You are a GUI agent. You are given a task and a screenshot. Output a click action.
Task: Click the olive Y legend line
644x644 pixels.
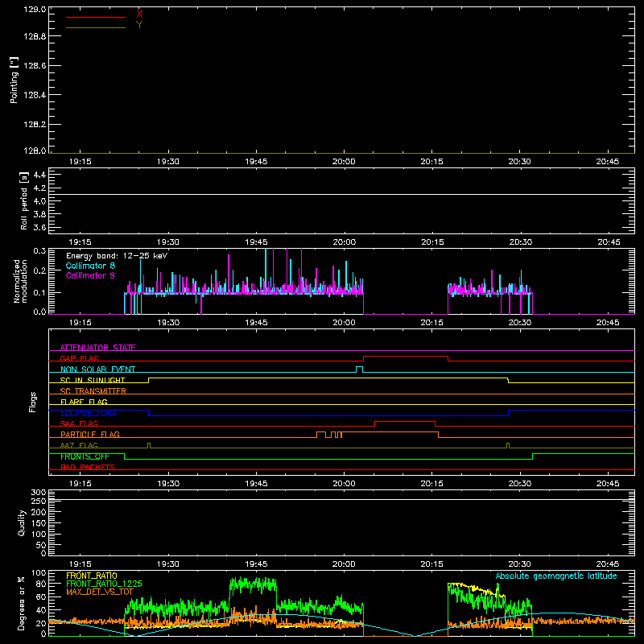coord(96,28)
